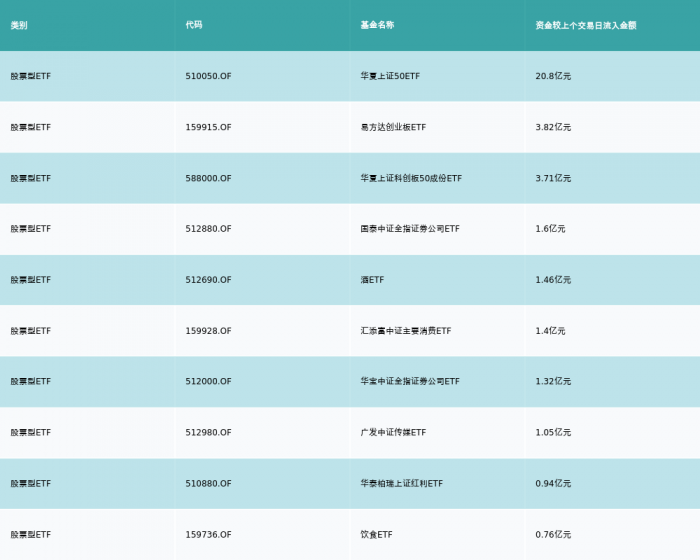This screenshot has width=700, height=560.
Task: Click the 基金名称 column header
Action: point(377,25)
